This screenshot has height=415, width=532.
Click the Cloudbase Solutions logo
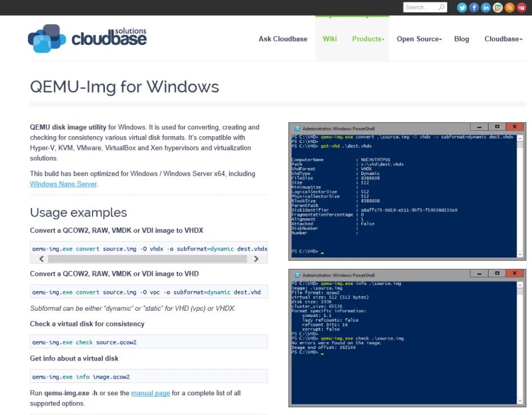tap(87, 38)
